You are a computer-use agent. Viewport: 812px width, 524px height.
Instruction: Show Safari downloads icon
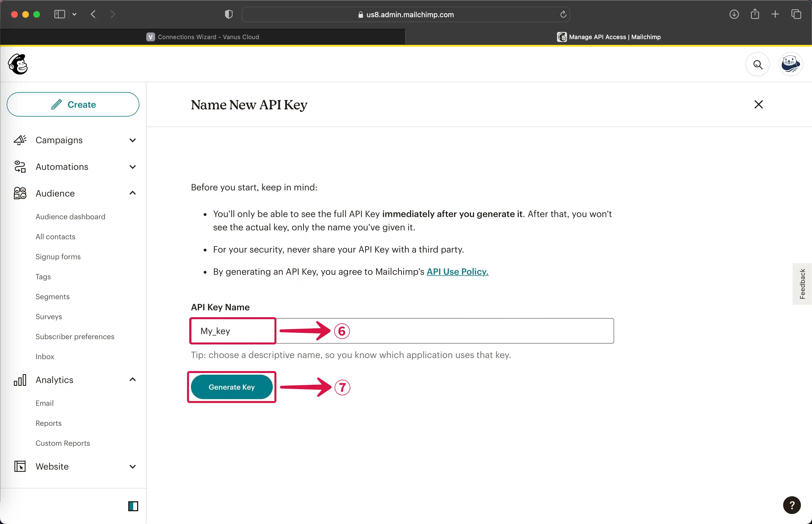(734, 14)
